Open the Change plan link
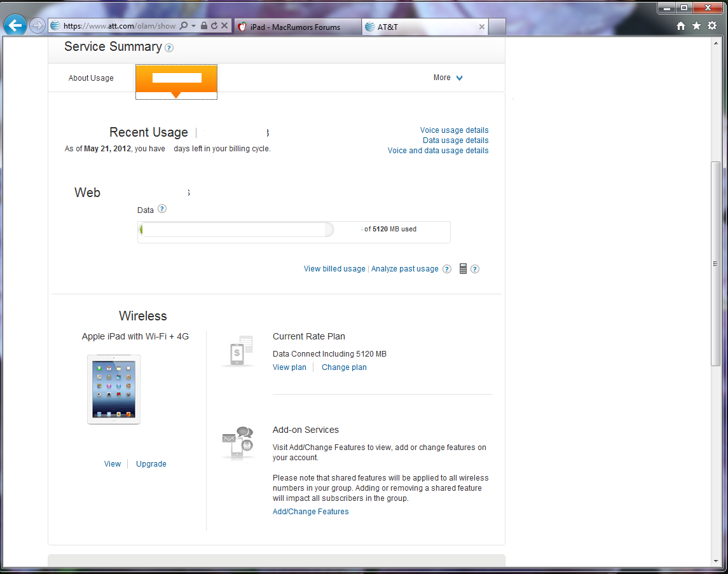728x574 pixels. (344, 367)
